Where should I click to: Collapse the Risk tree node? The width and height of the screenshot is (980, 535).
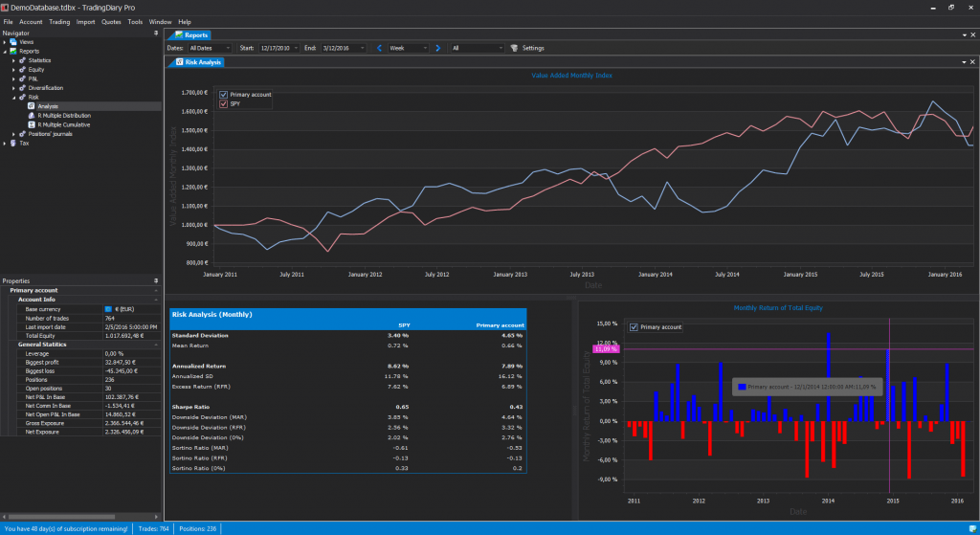13,98
